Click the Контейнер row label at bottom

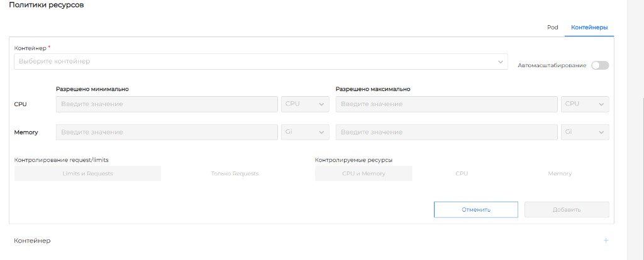coord(33,241)
